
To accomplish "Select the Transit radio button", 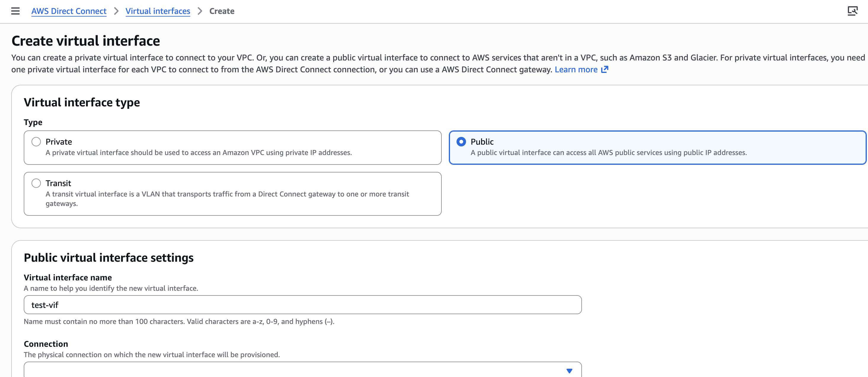I will click(36, 183).
